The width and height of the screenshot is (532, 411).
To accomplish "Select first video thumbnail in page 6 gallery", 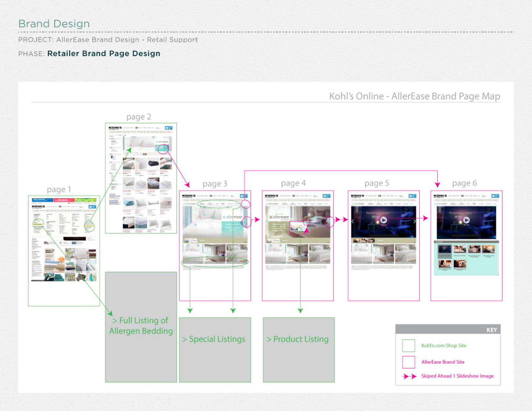I will (445, 250).
